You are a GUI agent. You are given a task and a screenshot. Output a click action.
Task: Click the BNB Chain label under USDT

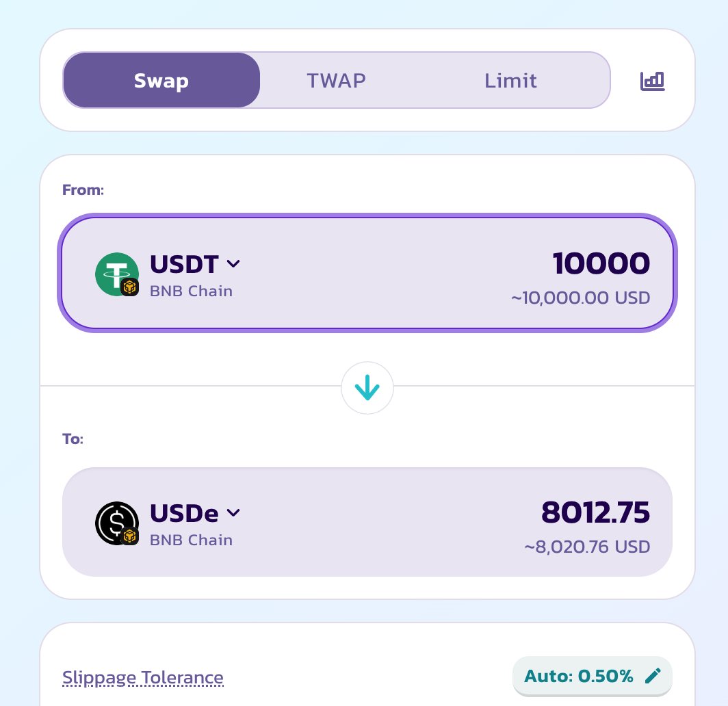192,291
